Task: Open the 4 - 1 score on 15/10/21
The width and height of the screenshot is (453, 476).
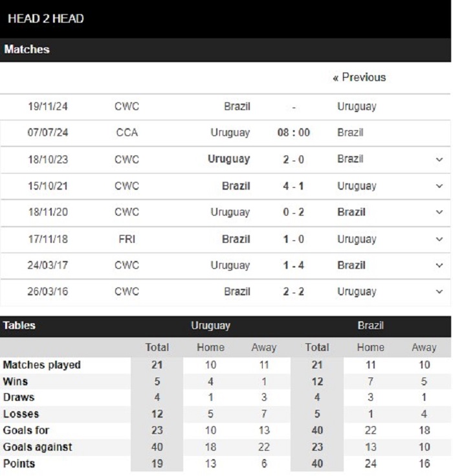Action: coord(293,186)
